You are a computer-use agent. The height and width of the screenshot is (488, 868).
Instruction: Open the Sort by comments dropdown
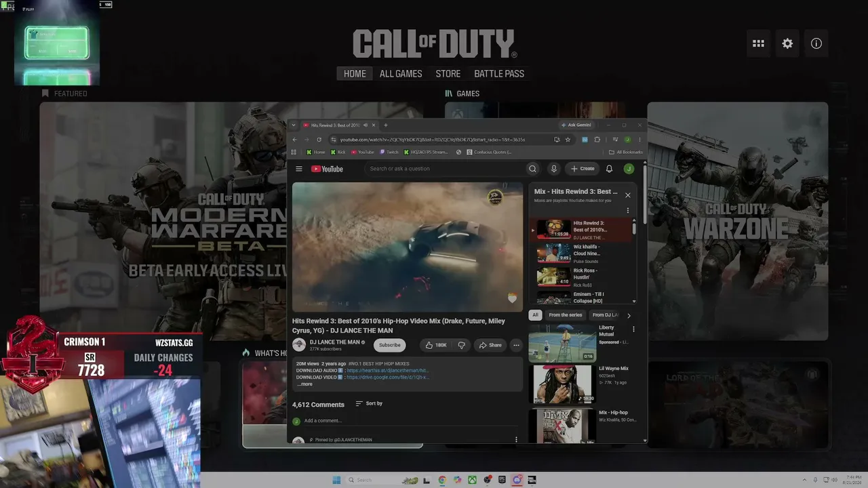point(369,403)
